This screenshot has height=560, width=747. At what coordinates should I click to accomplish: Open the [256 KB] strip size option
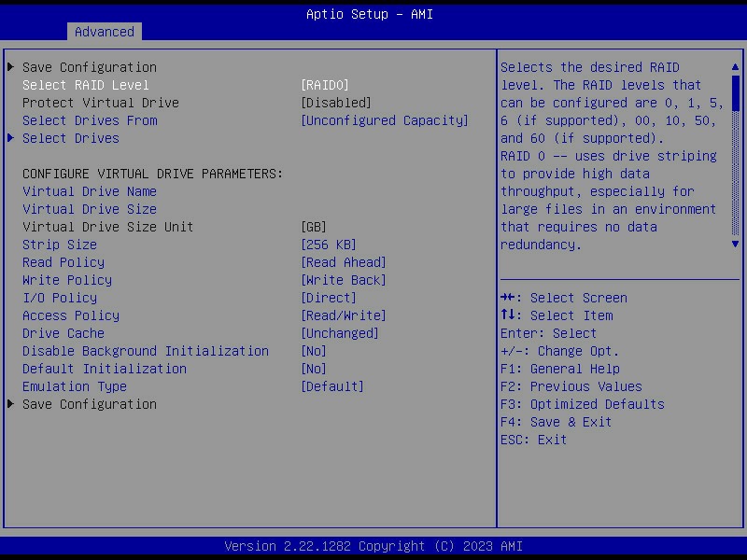[329, 245]
